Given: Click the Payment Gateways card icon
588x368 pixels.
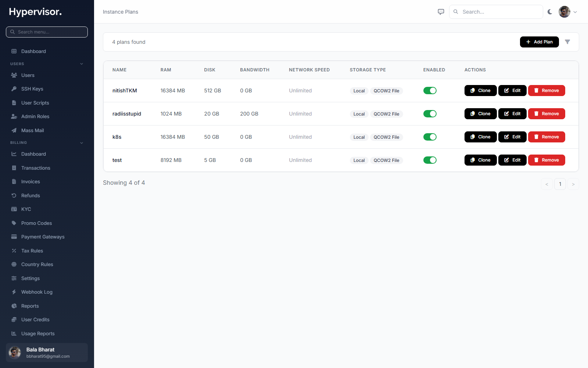Looking at the screenshot, I should [x=14, y=237].
